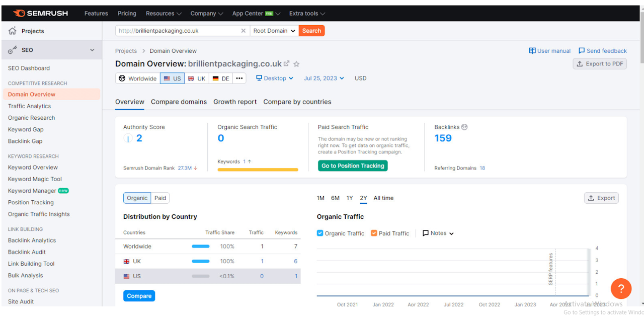The width and height of the screenshot is (644, 324).
Task: Click the Semrush logo icon
Action: click(x=20, y=14)
